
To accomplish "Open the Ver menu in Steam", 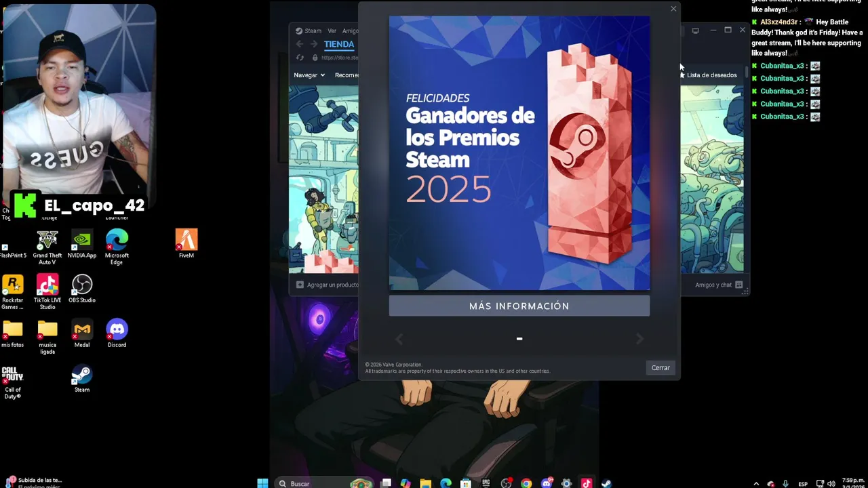I will (x=332, y=30).
